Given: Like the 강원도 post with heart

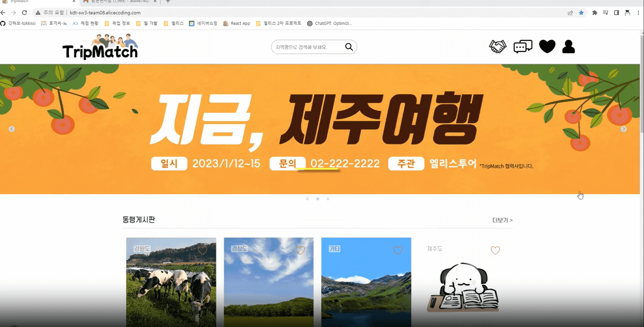Looking at the screenshot, I should tap(202, 250).
